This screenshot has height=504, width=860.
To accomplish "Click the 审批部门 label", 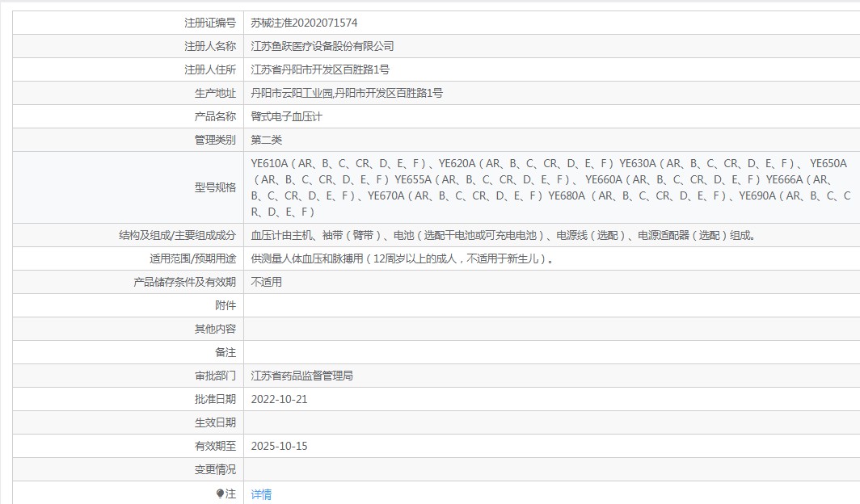I will tap(215, 376).
